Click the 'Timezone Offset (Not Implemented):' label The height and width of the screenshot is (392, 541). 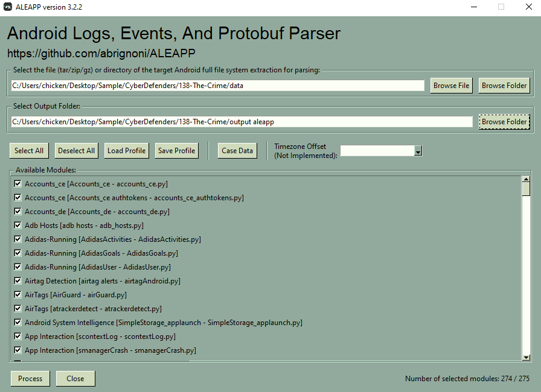[x=306, y=151]
